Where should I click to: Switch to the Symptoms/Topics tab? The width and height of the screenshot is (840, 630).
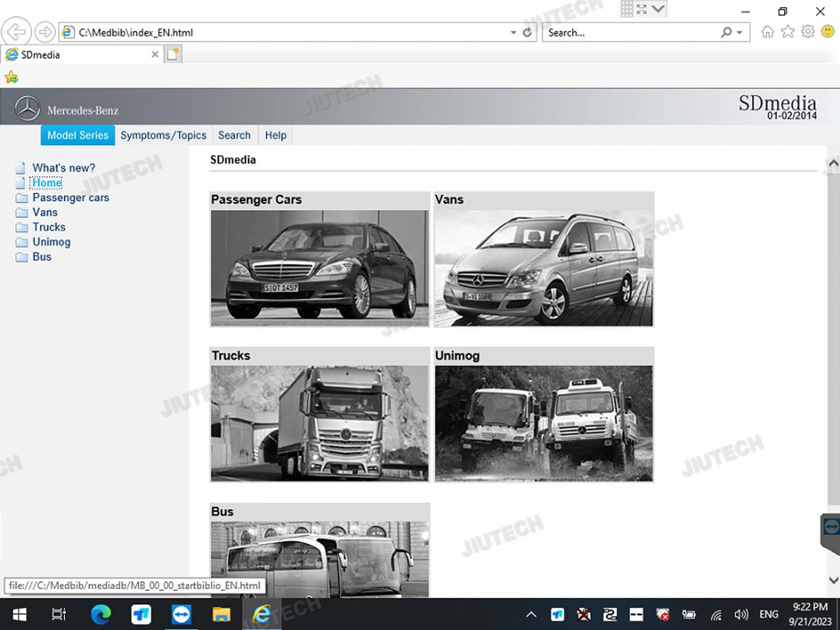(x=163, y=136)
